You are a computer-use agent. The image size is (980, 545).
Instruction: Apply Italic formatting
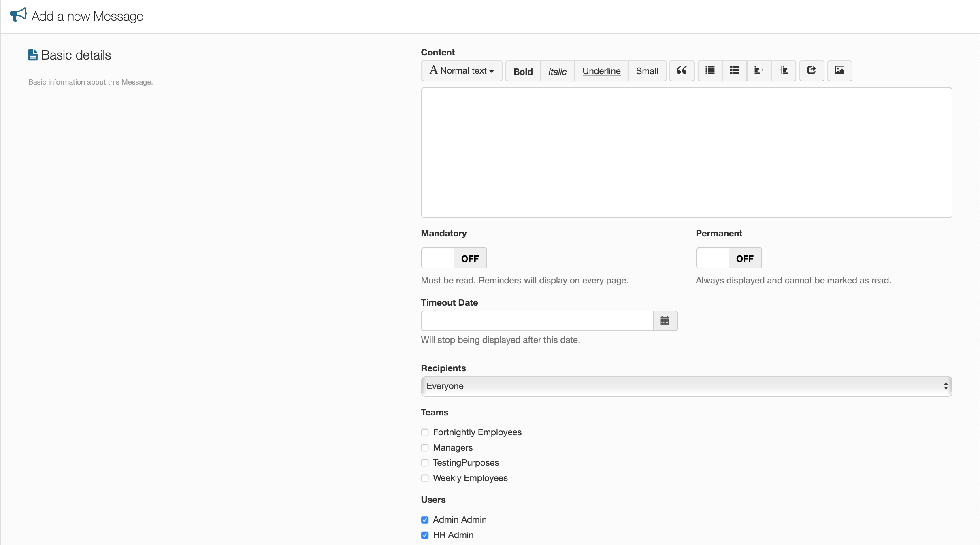click(x=557, y=71)
